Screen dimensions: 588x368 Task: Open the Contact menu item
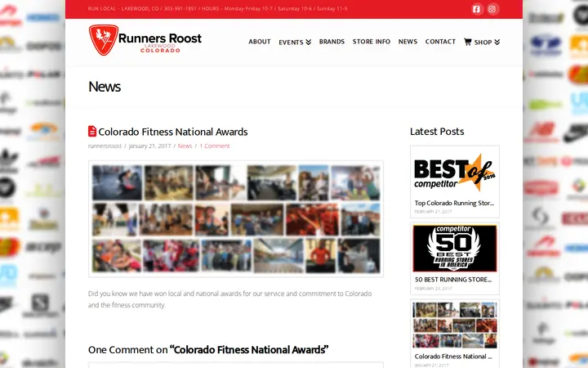click(x=440, y=42)
